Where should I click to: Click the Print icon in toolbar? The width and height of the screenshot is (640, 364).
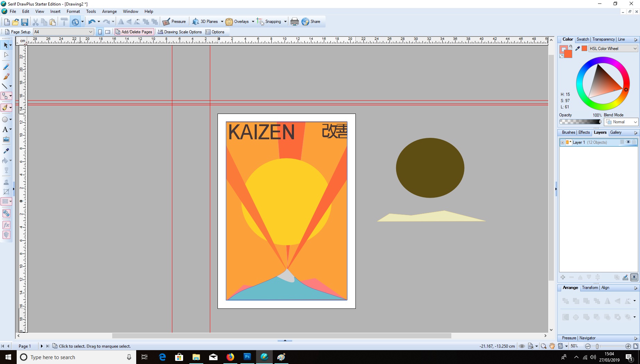click(294, 22)
